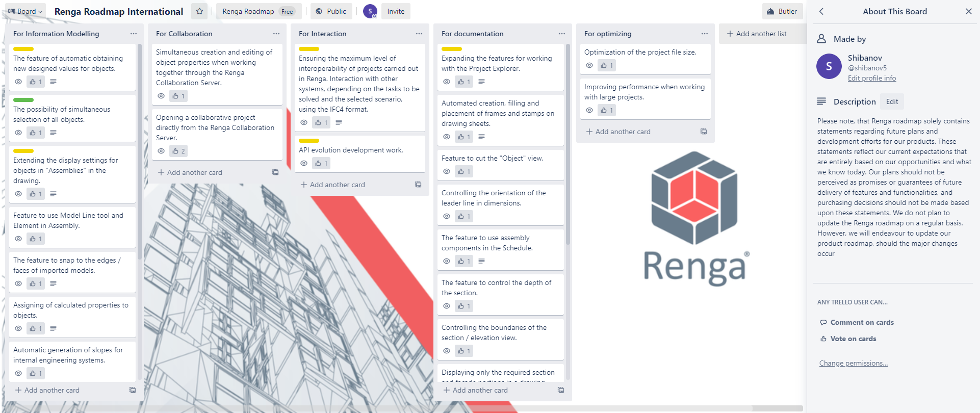Toggle watch on 'Simultaneous creation and editing' card
This screenshot has width=980, height=413.
[161, 96]
